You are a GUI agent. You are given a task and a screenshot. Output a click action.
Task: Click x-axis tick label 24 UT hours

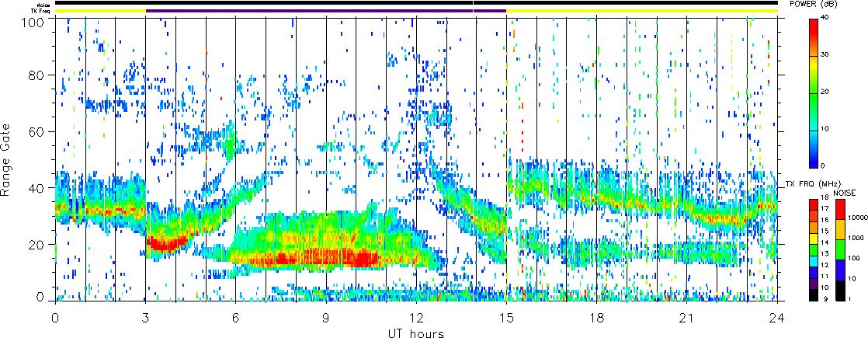(777, 319)
